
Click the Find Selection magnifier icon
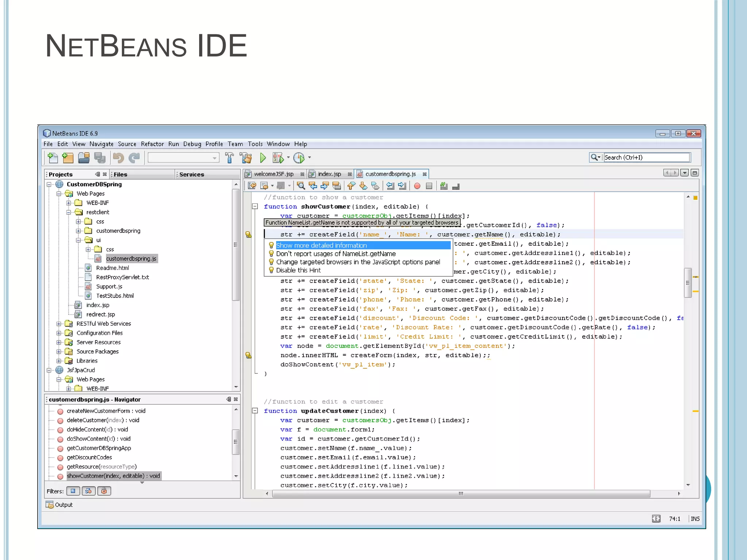tap(301, 186)
